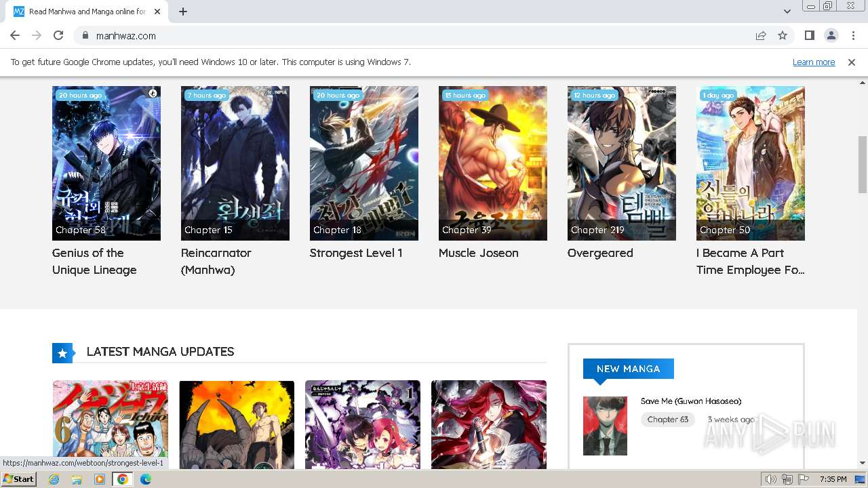Click the scrollbar up arrow
The height and width of the screenshot is (488, 868).
coord(862,83)
